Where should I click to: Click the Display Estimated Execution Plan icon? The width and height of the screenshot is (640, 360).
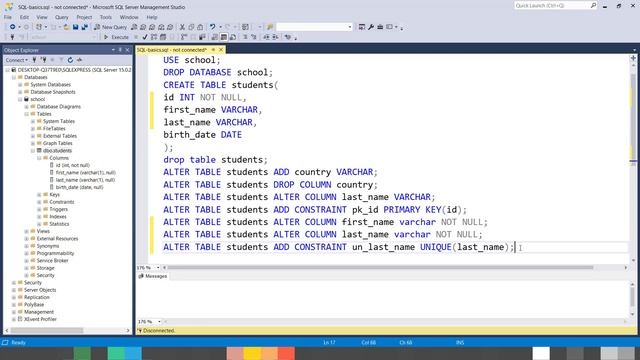153,37
